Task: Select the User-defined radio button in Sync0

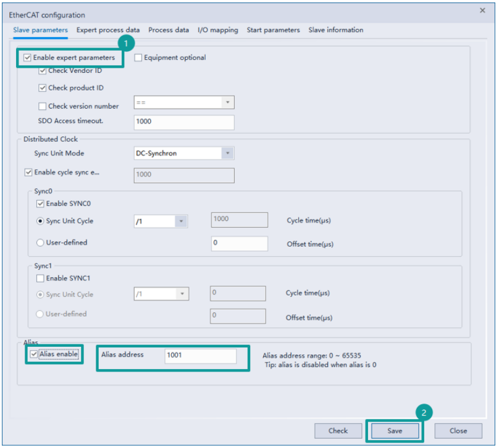Action: pos(41,243)
